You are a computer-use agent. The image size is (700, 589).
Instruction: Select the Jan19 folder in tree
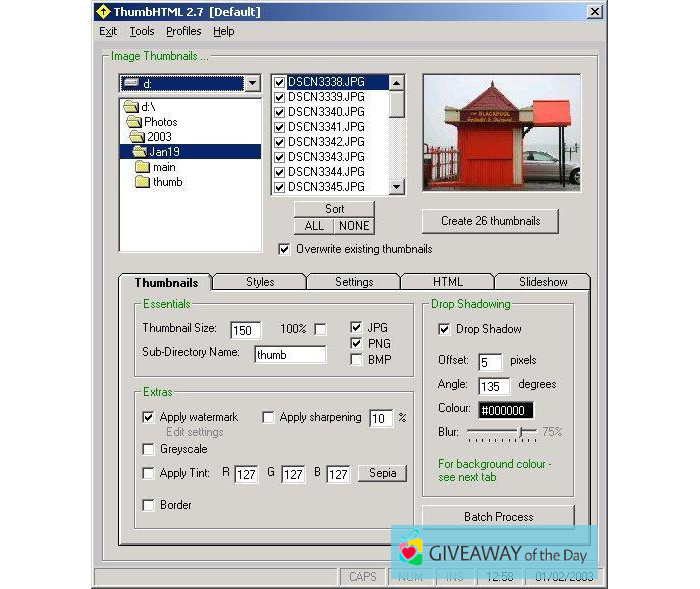(x=164, y=152)
